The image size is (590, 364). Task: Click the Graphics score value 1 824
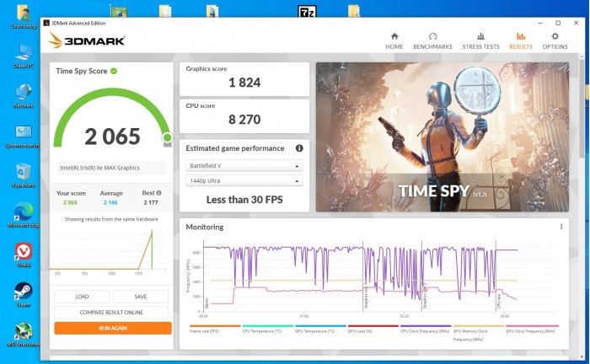tap(244, 83)
